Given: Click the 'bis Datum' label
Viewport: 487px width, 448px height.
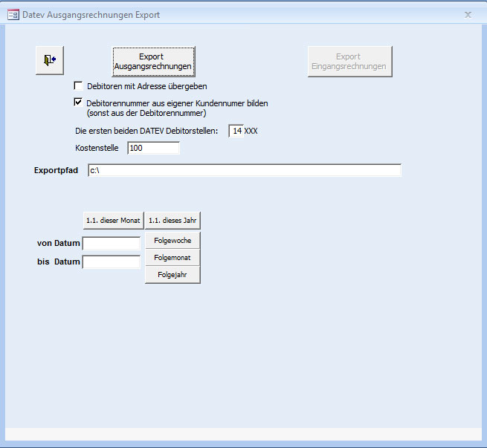Looking at the screenshot, I should 59,262.
